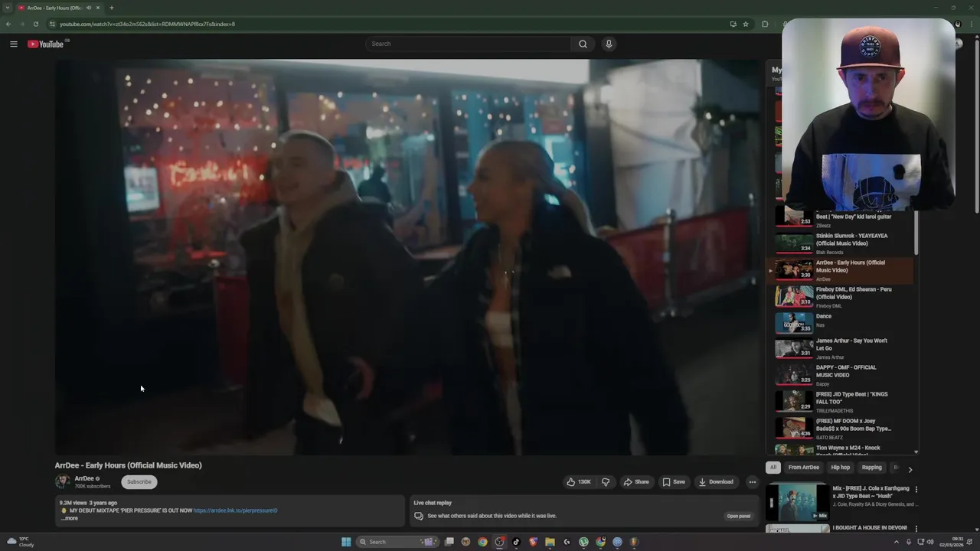The height and width of the screenshot is (551, 980).
Task: Open the three-dot more actions menu
Action: click(x=752, y=482)
